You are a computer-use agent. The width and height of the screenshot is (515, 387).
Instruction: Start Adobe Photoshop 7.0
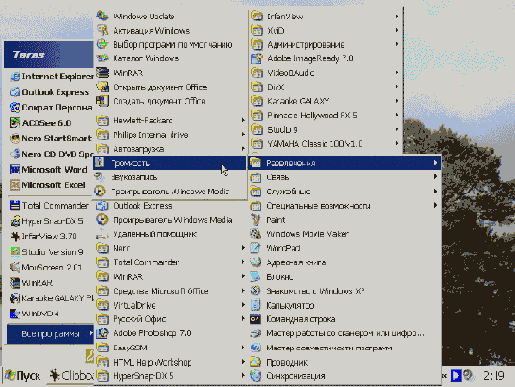coord(170,333)
